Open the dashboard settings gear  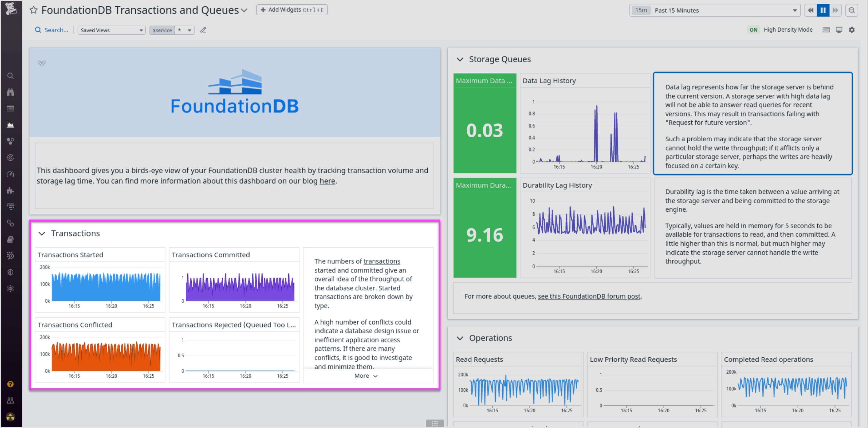click(852, 30)
